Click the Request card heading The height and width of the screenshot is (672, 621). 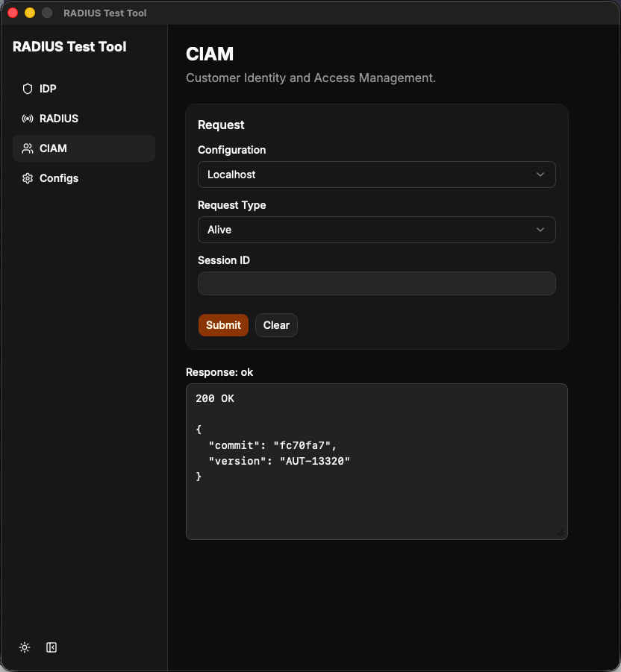point(221,125)
